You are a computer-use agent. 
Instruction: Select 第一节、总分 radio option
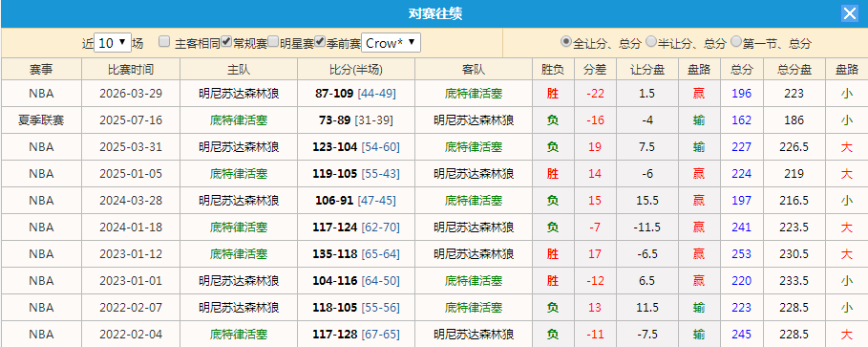coord(736,41)
